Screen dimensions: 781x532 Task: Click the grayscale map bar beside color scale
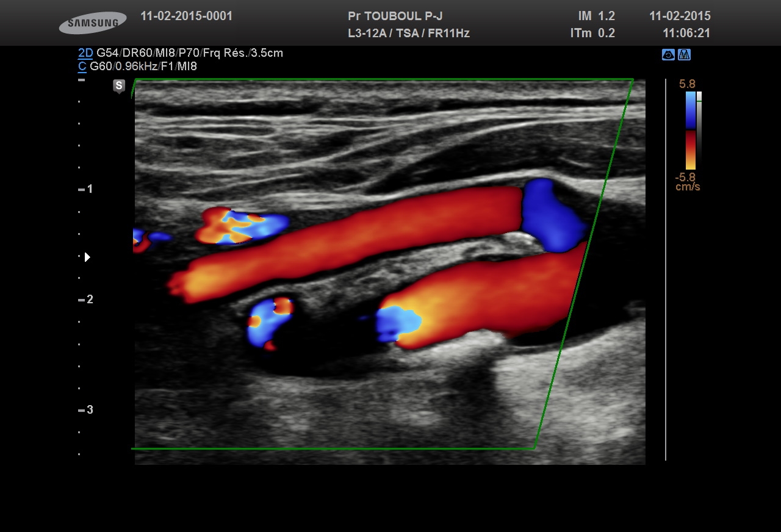pos(699,128)
